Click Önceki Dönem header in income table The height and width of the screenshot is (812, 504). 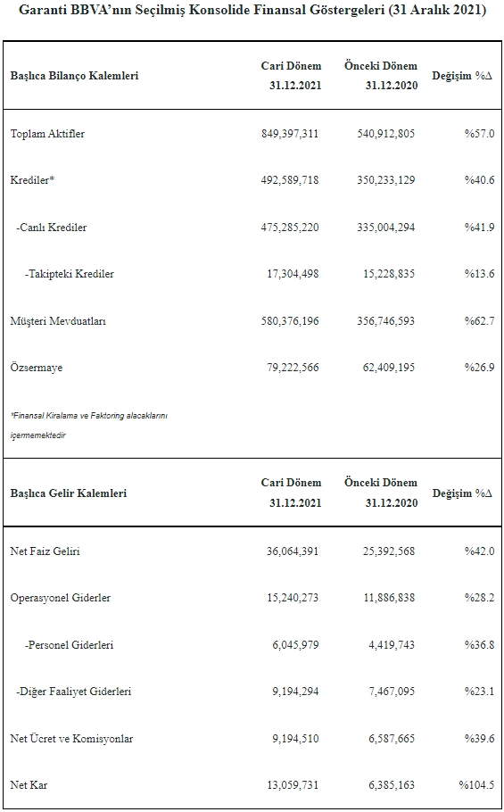pos(382,493)
